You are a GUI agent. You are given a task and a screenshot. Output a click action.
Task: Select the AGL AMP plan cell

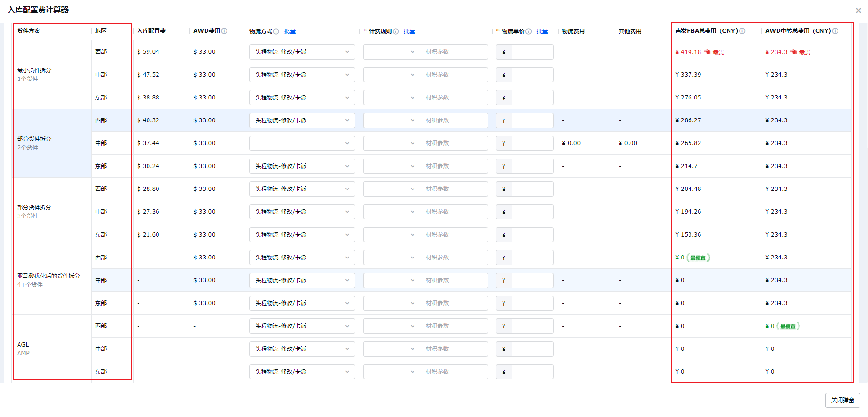52,349
